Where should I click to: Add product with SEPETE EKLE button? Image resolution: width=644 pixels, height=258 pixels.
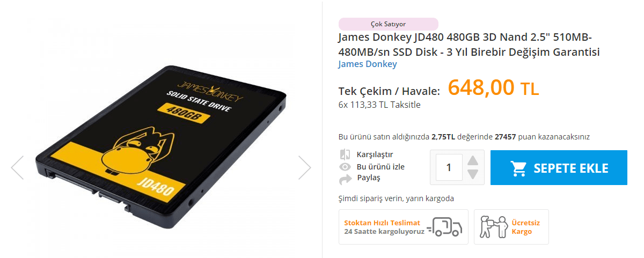[x=559, y=168]
